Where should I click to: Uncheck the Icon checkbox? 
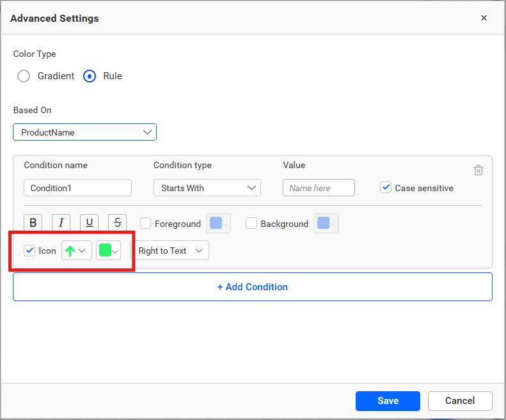tap(29, 251)
